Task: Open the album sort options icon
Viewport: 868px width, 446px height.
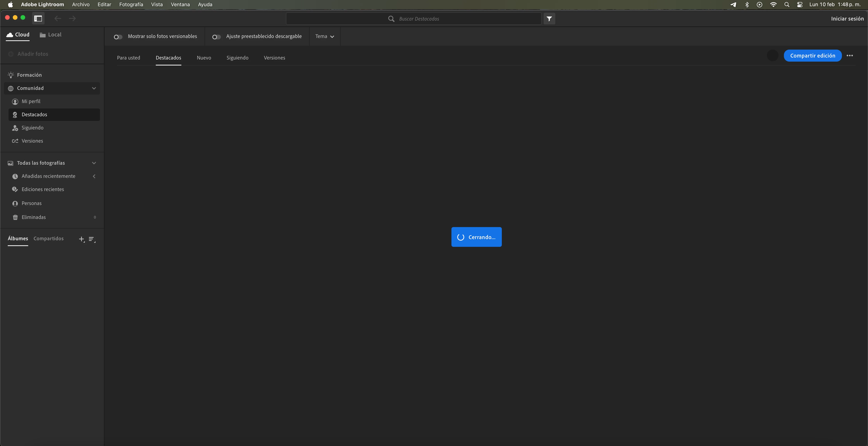Action: (92, 239)
